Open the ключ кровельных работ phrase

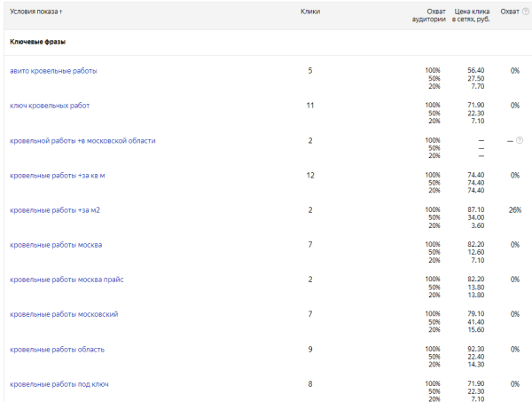point(50,106)
